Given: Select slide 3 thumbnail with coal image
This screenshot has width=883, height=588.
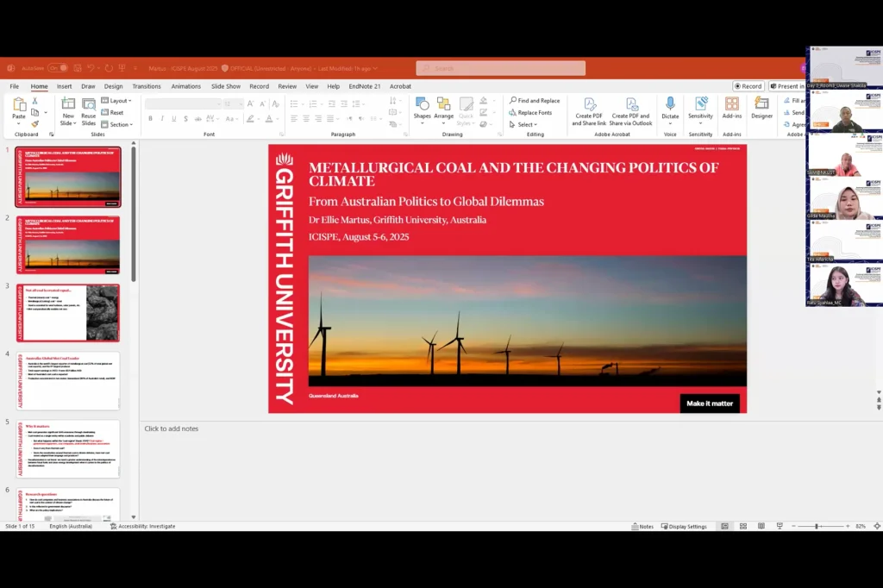Looking at the screenshot, I should (x=68, y=313).
